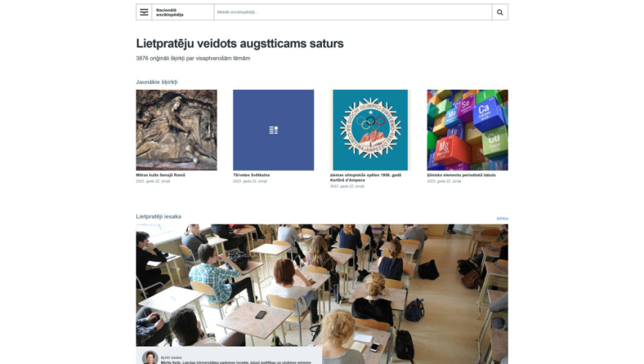The width and height of the screenshot is (644, 364).
Task: Click the 'Lietpratēji iesaka' section heading
Action: pos(159,216)
